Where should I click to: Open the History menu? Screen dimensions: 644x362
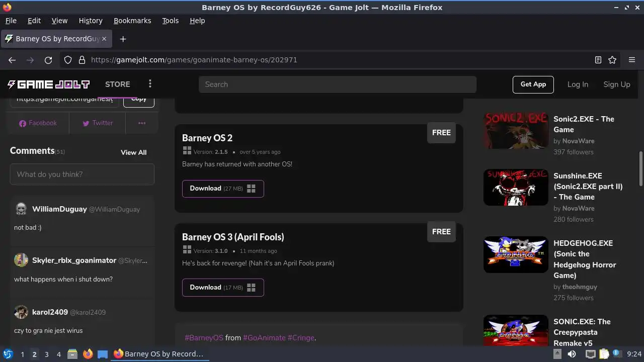[x=91, y=21]
